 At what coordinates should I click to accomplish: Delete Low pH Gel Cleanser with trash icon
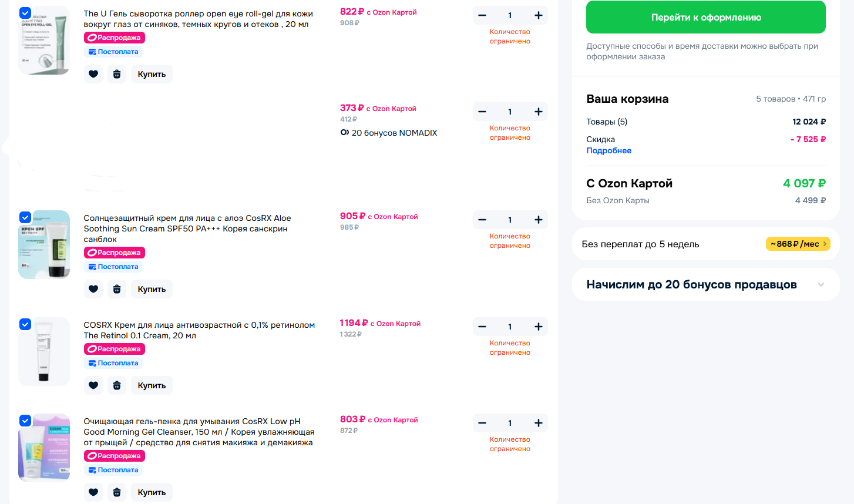pos(117,492)
